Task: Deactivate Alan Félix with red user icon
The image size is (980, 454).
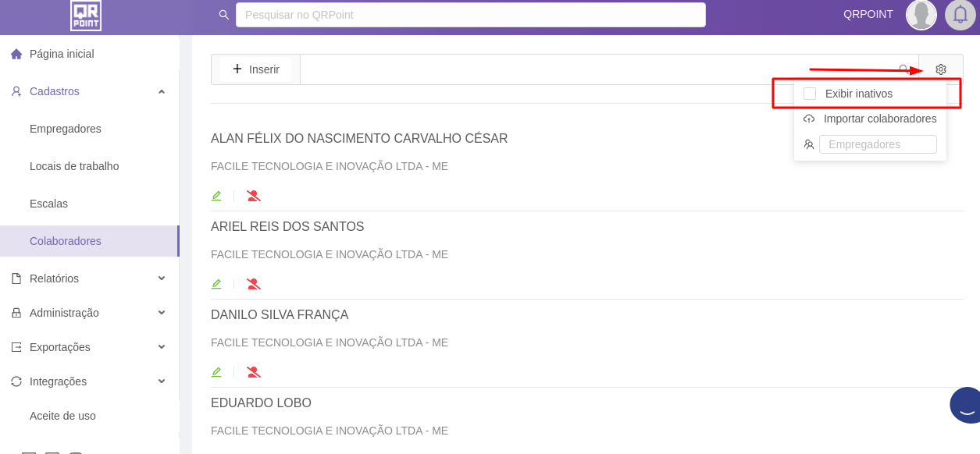Action: click(x=254, y=196)
